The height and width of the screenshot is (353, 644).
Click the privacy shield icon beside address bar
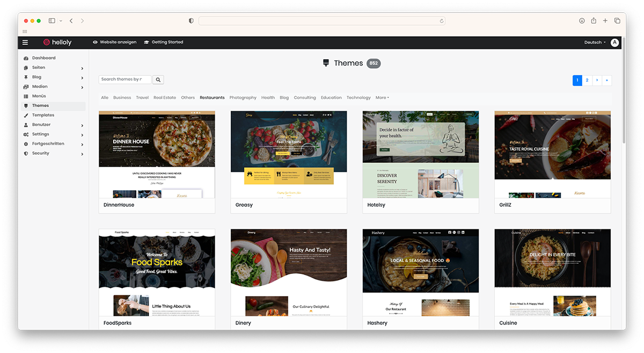(191, 21)
